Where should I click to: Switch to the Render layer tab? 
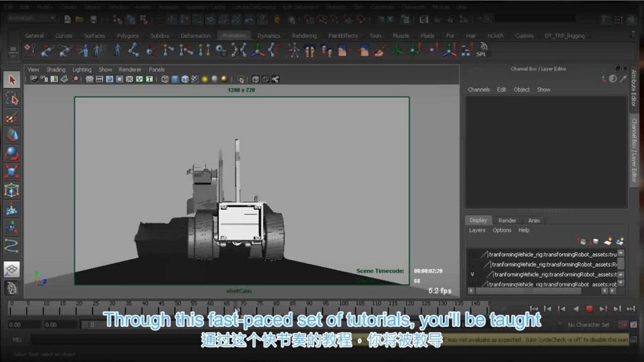tap(507, 221)
